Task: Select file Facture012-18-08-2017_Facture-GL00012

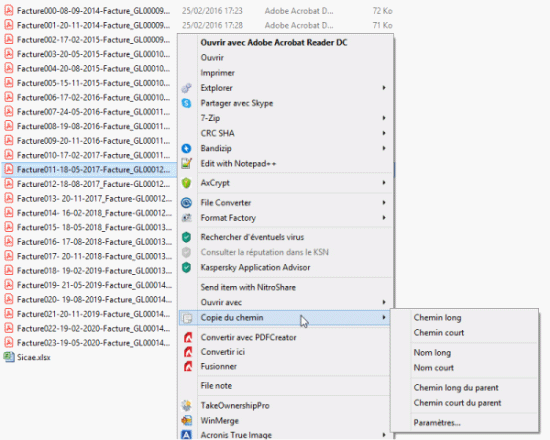Action: (93, 184)
